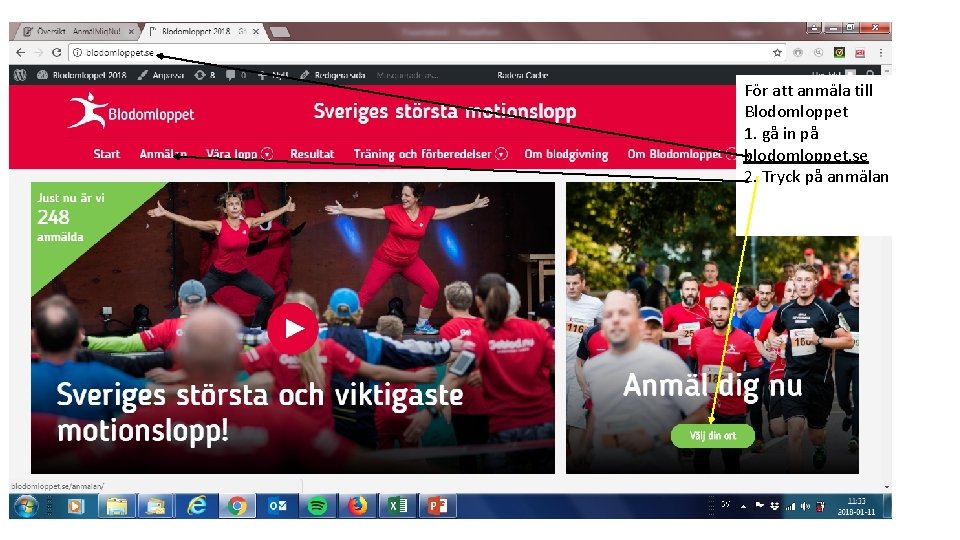Close the Blodomloppet 2018 tab
The image size is (960, 540).
tap(256, 31)
